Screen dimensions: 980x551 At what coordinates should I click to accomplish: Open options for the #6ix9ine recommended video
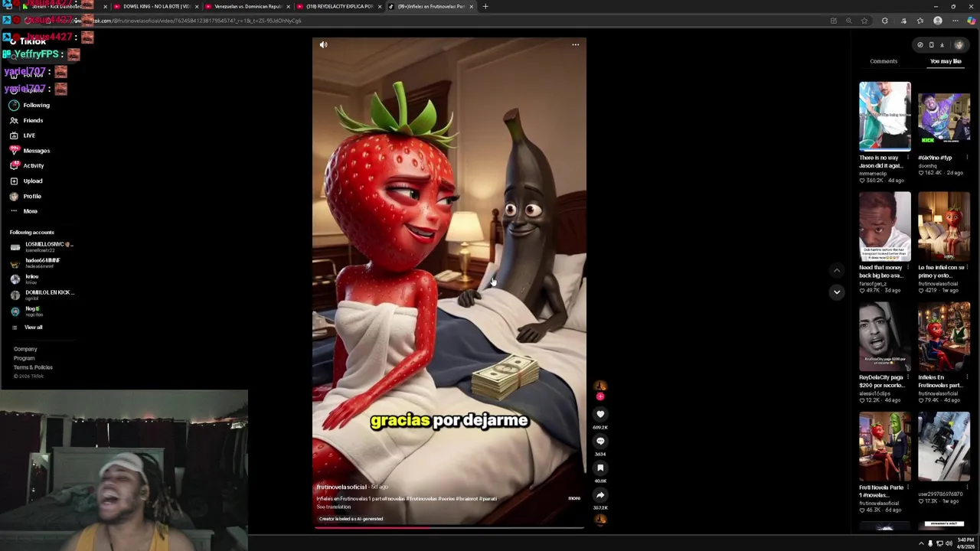(967, 158)
